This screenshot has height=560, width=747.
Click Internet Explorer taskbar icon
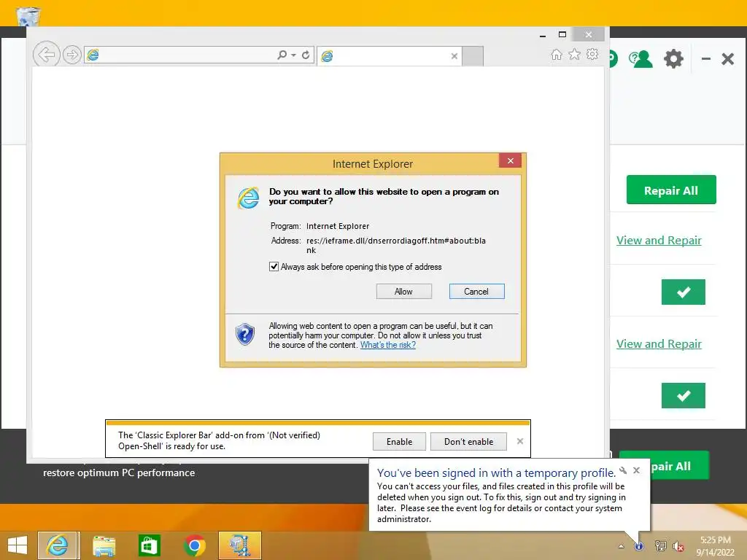58,545
